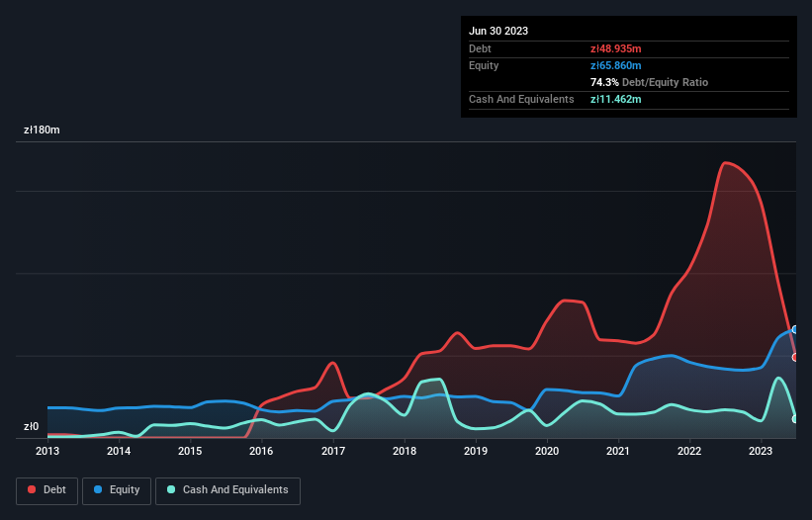Viewport: 812px width, 520px height.
Task: Click the 2022 x-axis label
Action: [689, 451]
